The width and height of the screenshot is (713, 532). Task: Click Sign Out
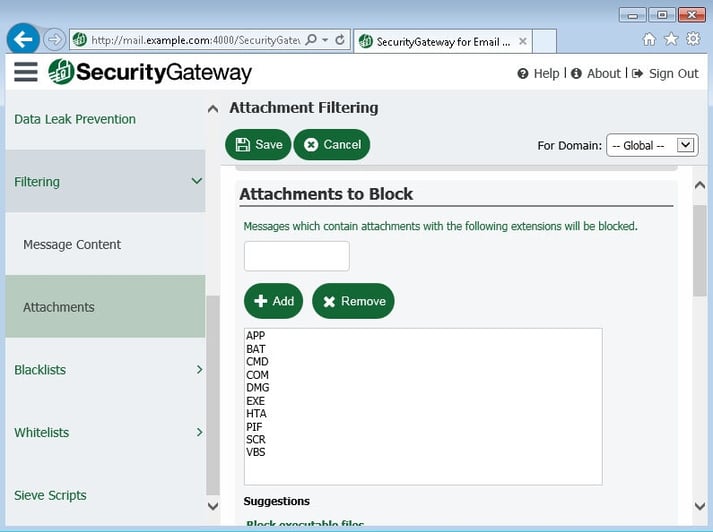click(x=665, y=73)
